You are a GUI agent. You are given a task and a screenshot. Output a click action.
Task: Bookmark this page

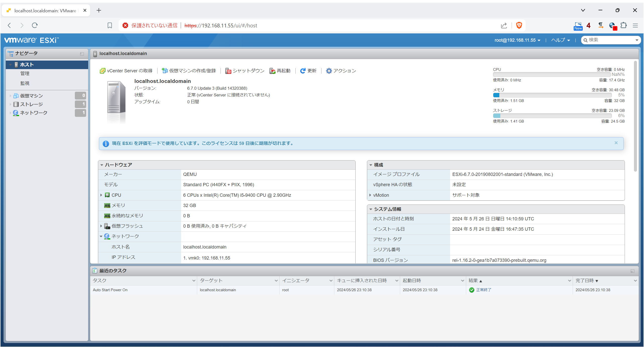click(x=110, y=25)
